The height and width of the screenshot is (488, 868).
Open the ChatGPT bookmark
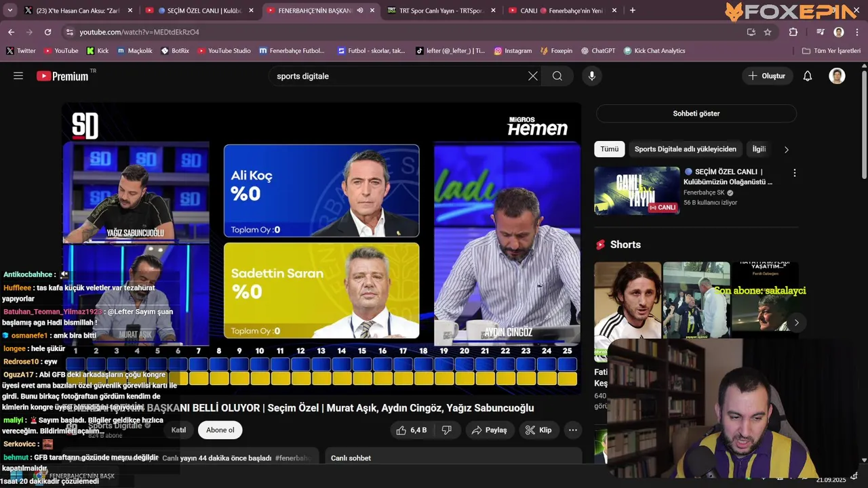click(597, 51)
